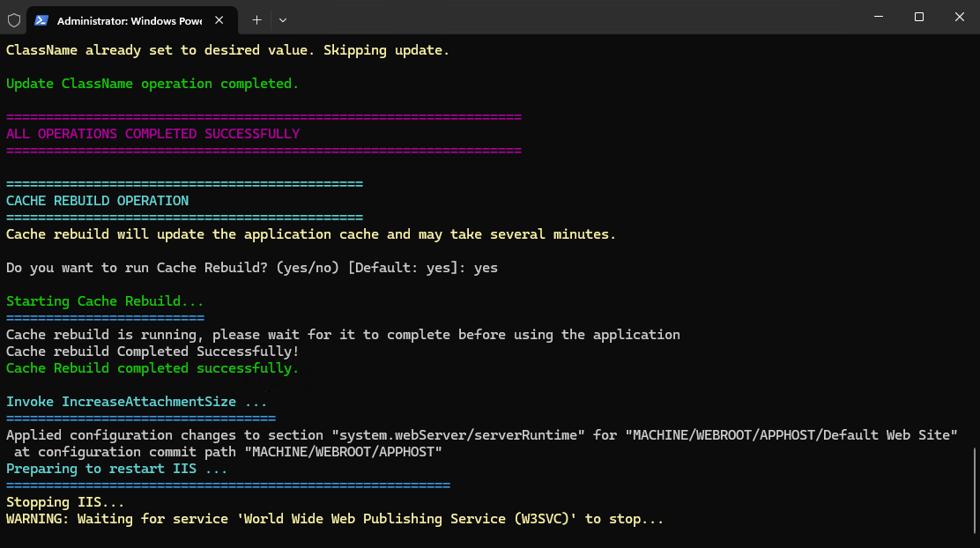
Task: Minimize the terminal window
Action: tap(878, 18)
